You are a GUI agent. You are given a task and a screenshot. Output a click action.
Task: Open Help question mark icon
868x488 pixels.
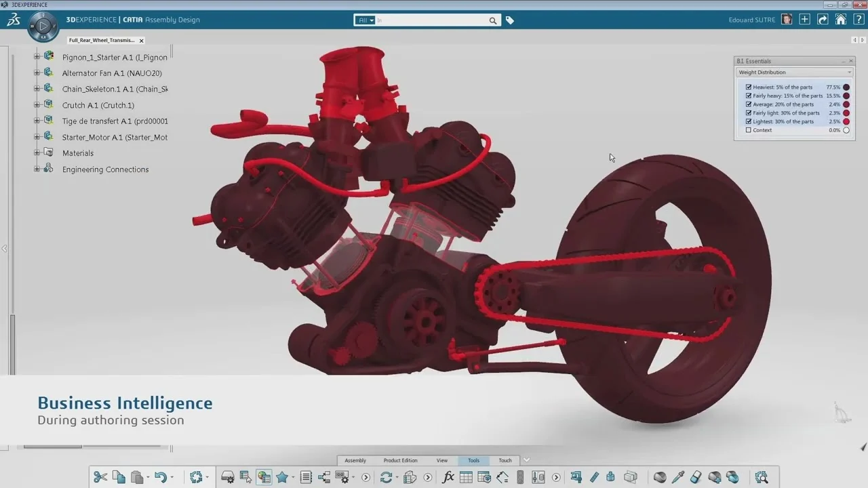click(858, 20)
